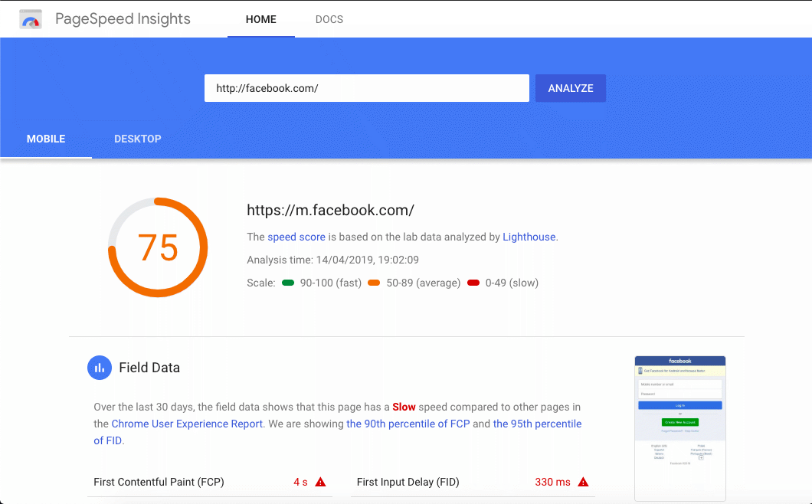Click the m.facebook.com page preview thumbnail
The image size is (812, 504).
click(679, 427)
